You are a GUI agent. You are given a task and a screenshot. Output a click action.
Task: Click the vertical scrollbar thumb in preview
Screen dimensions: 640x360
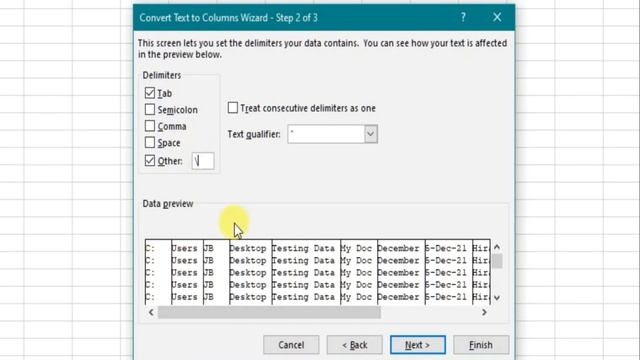tap(497, 261)
